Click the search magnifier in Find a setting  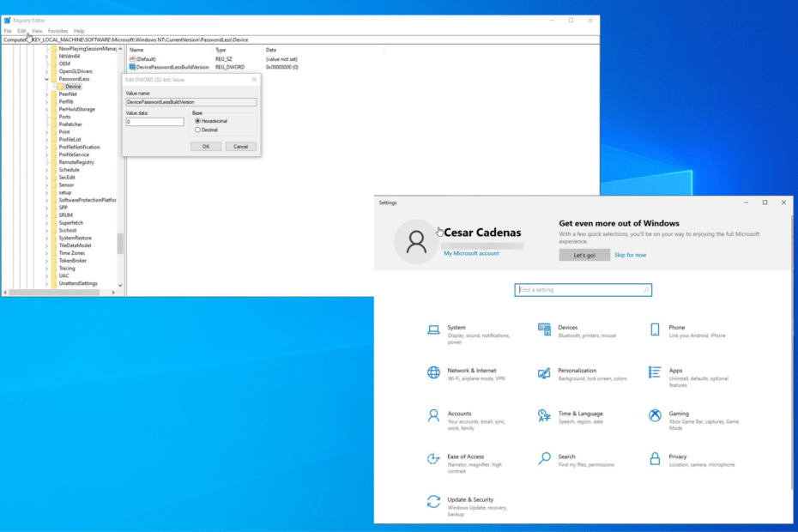click(x=646, y=290)
